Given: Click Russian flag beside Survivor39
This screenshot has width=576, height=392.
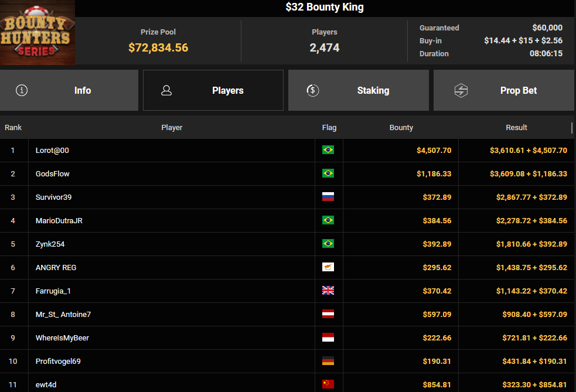Looking at the screenshot, I should click(x=328, y=197).
